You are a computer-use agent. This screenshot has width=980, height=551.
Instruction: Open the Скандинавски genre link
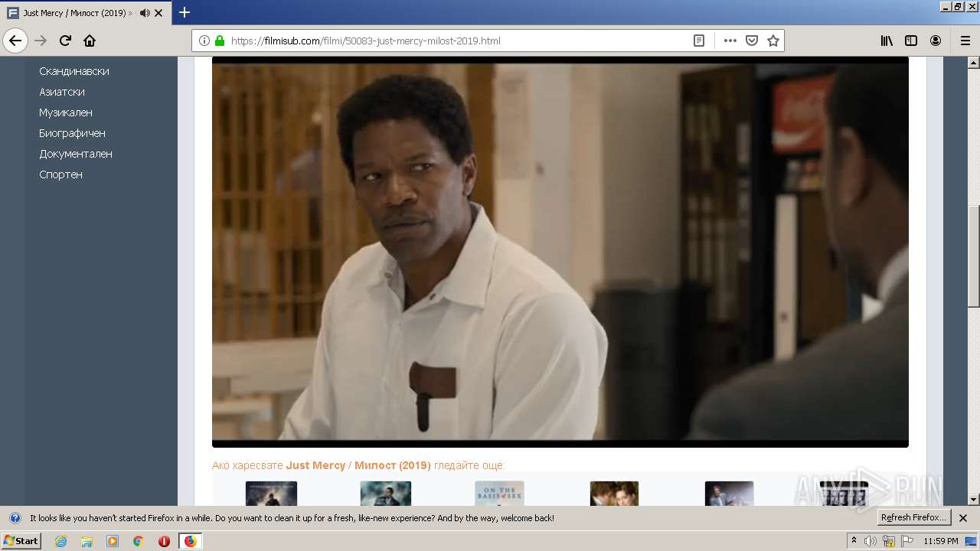[x=74, y=71]
